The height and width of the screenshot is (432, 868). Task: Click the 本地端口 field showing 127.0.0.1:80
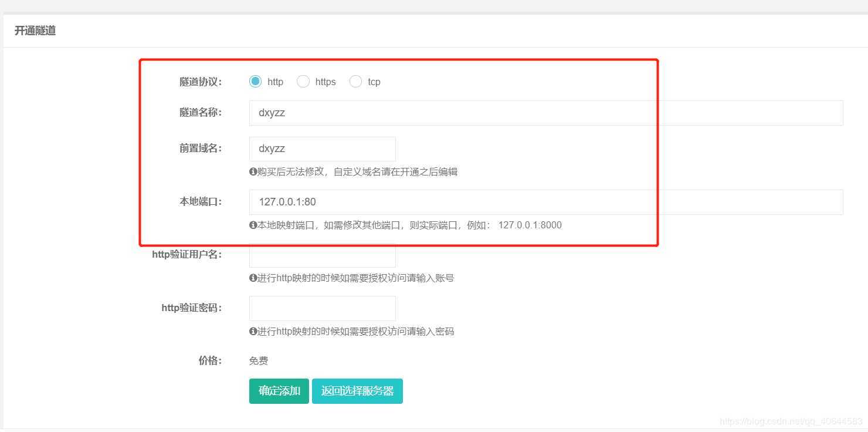coord(546,202)
